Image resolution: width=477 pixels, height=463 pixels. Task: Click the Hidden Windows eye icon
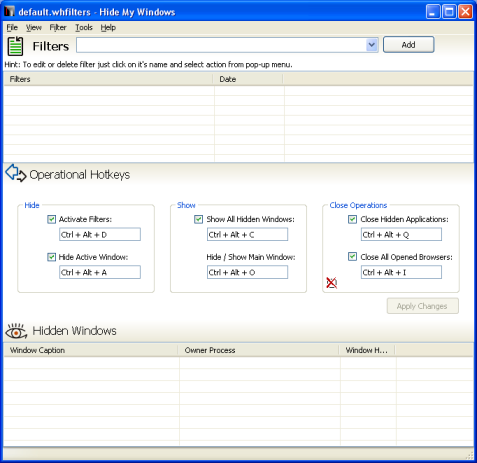click(16, 331)
